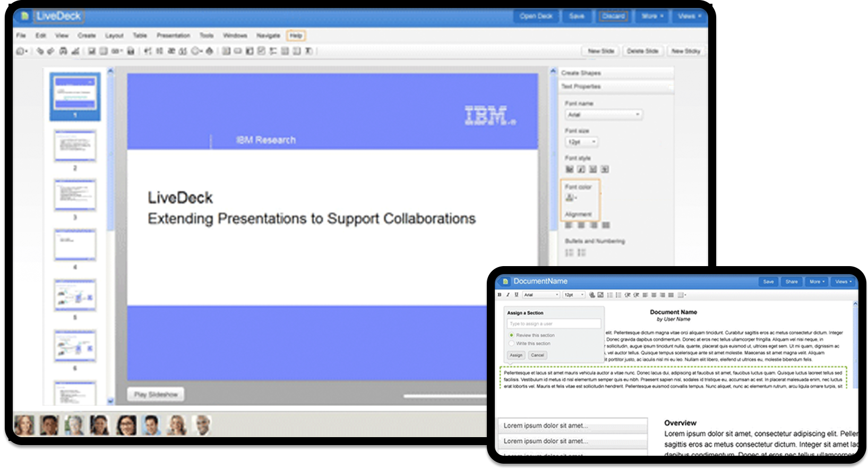Click Underline icon in DocumentName toolbar
This screenshot has height=469, width=868.
516,295
